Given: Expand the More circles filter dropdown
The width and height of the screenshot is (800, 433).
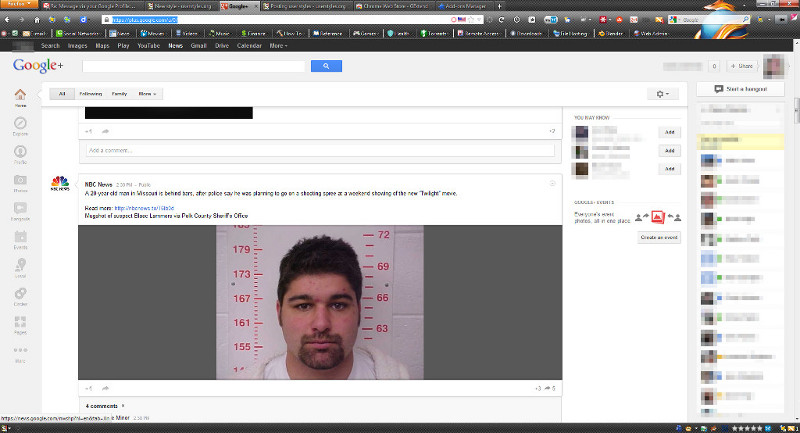Looking at the screenshot, I should pyautogui.click(x=147, y=94).
